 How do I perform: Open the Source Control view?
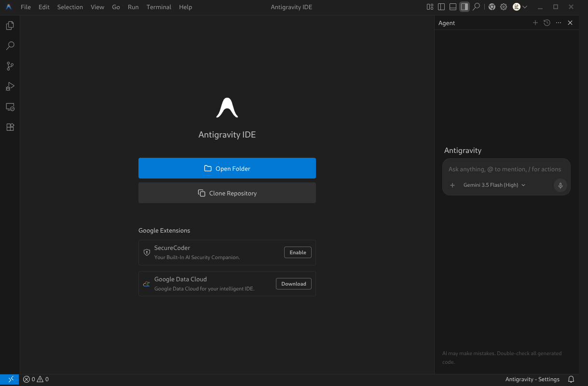click(10, 66)
